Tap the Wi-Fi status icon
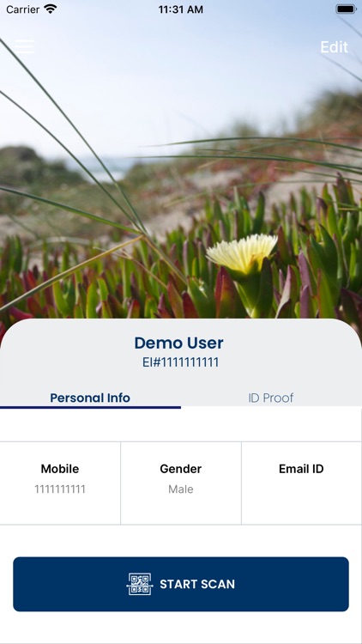Screen dimensions: 362x644 click(51, 9)
